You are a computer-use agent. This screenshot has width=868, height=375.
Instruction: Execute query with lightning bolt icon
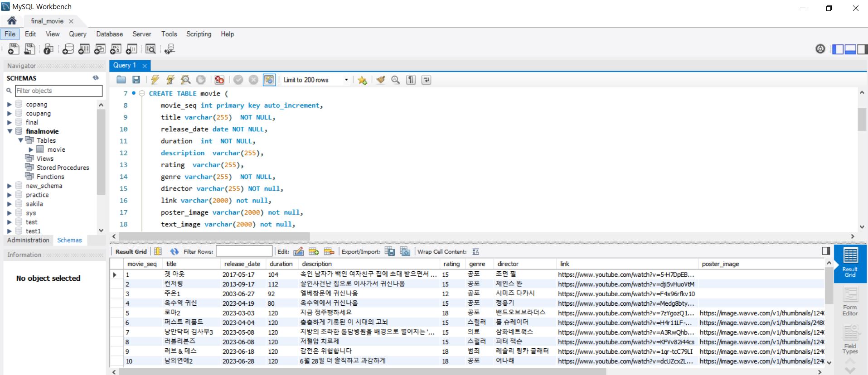(x=155, y=80)
